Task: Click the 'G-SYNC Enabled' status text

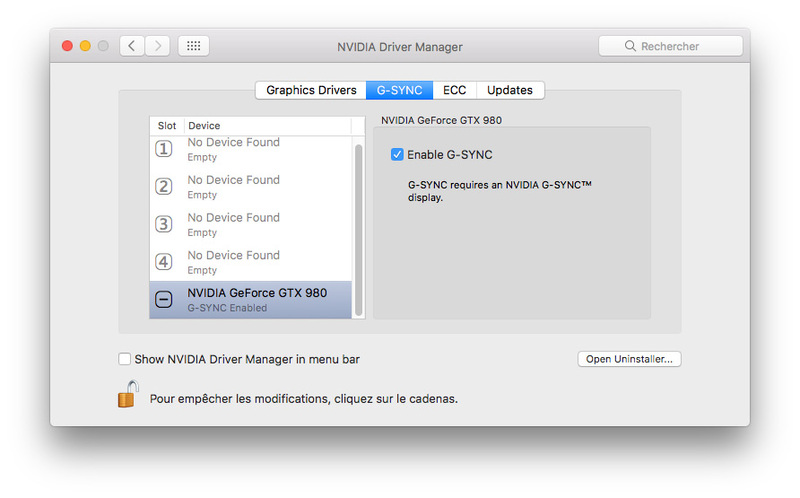Action: click(x=227, y=308)
